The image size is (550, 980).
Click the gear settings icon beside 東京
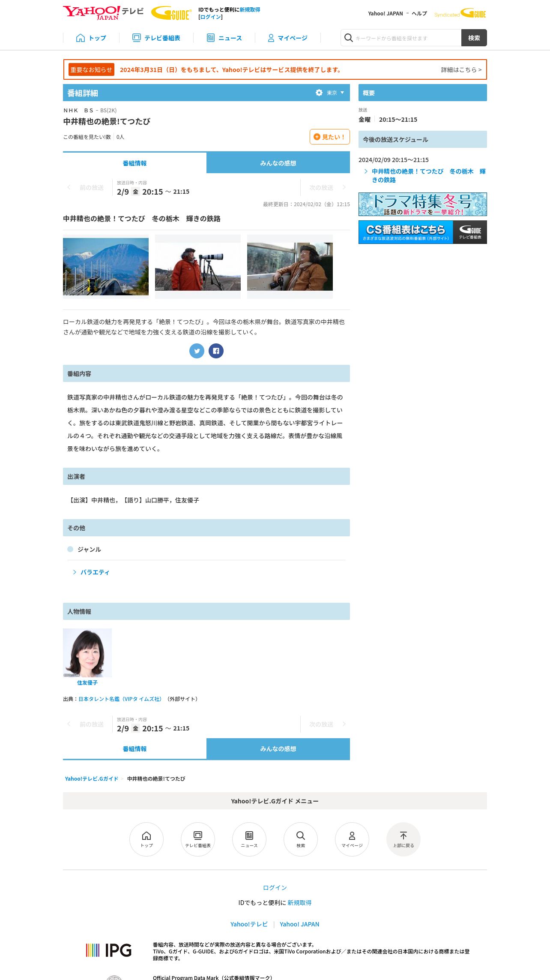point(319,93)
